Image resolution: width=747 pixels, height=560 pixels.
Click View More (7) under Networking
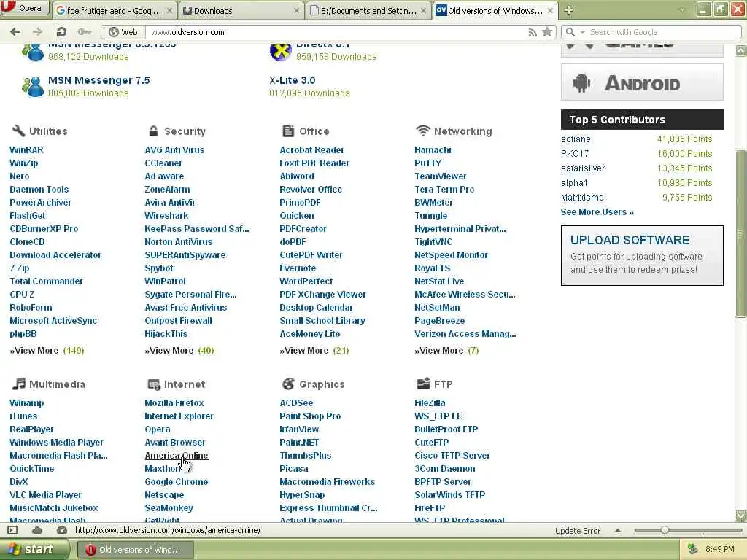[446, 351]
